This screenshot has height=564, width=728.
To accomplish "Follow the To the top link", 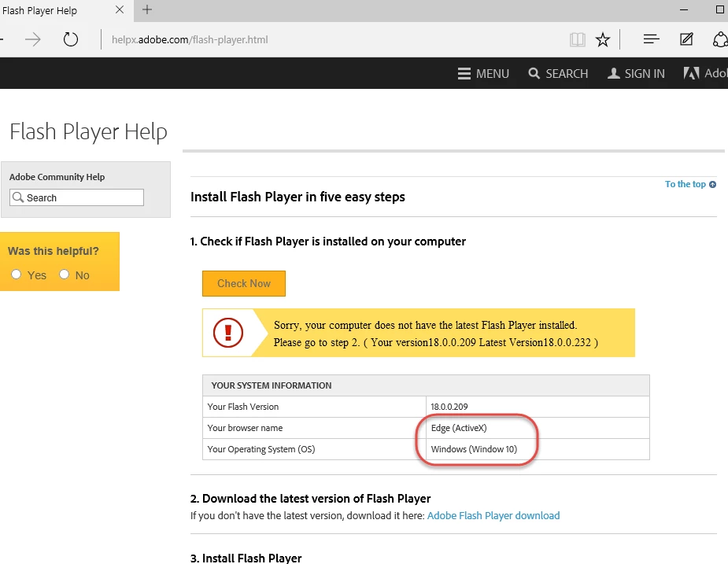I will [690, 184].
